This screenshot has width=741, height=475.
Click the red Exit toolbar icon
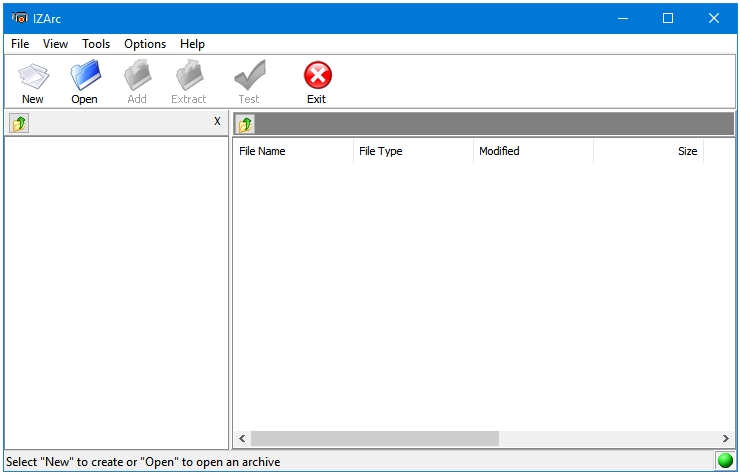(318, 75)
